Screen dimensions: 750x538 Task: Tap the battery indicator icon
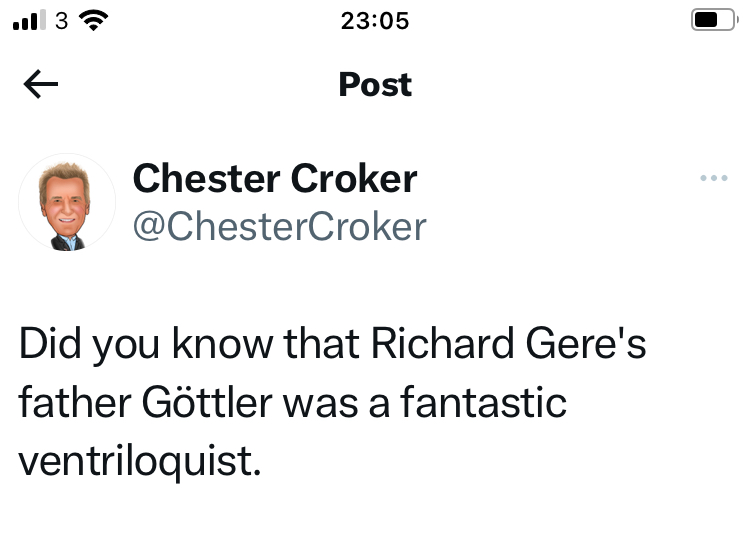(x=712, y=20)
